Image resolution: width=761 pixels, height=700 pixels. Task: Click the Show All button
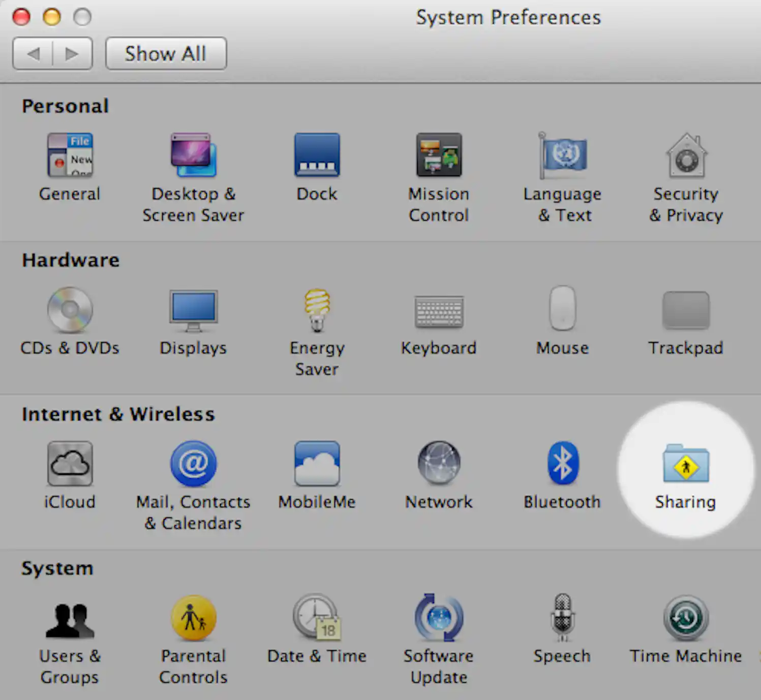[166, 53]
